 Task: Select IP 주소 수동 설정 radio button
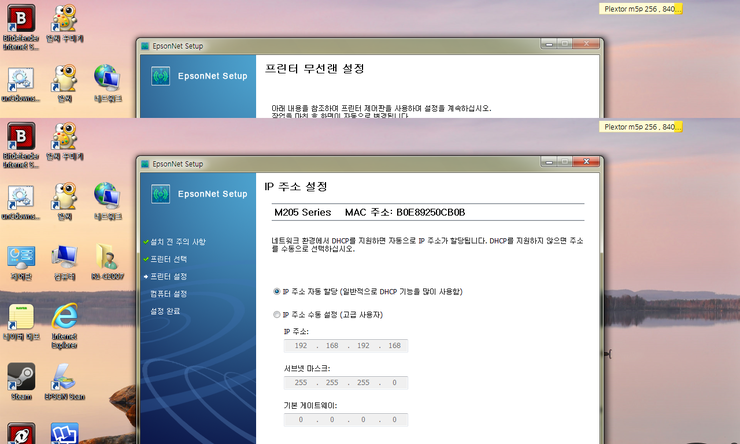pyautogui.click(x=277, y=314)
